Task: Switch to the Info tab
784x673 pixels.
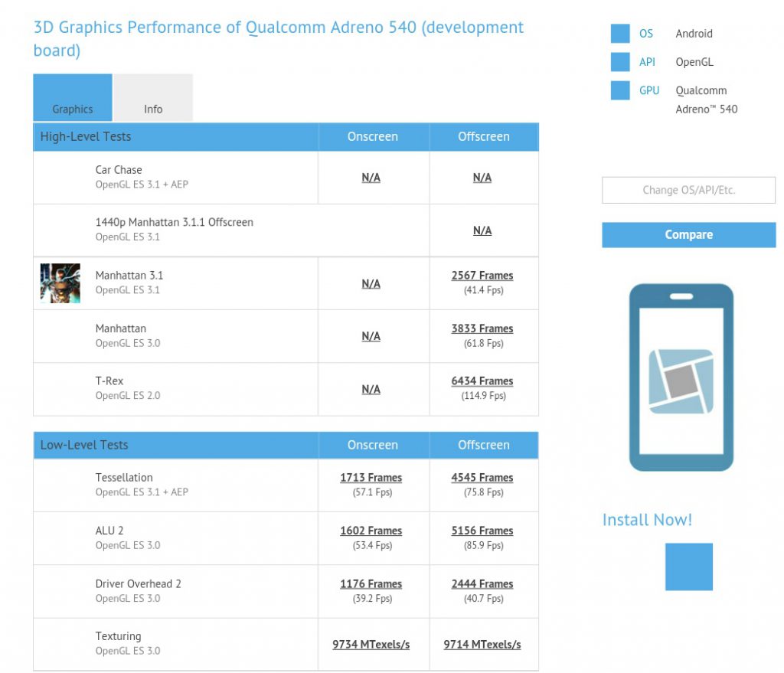Action: pos(153,98)
